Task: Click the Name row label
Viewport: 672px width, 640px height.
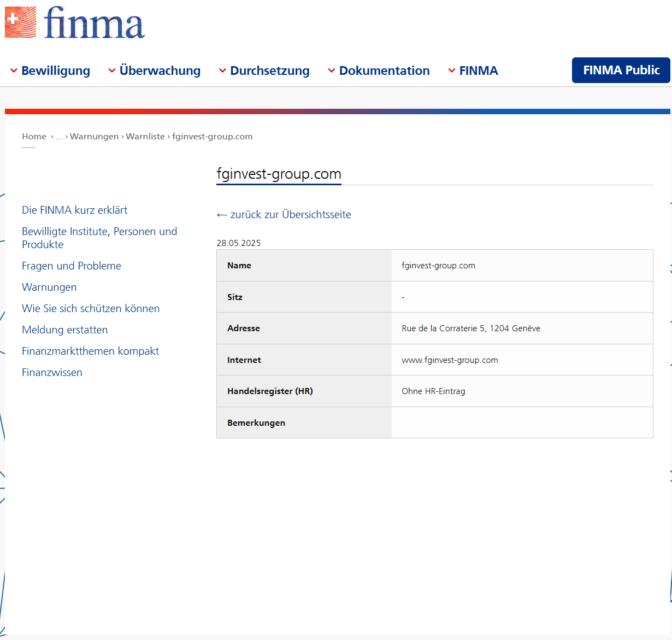Action: 239,266
